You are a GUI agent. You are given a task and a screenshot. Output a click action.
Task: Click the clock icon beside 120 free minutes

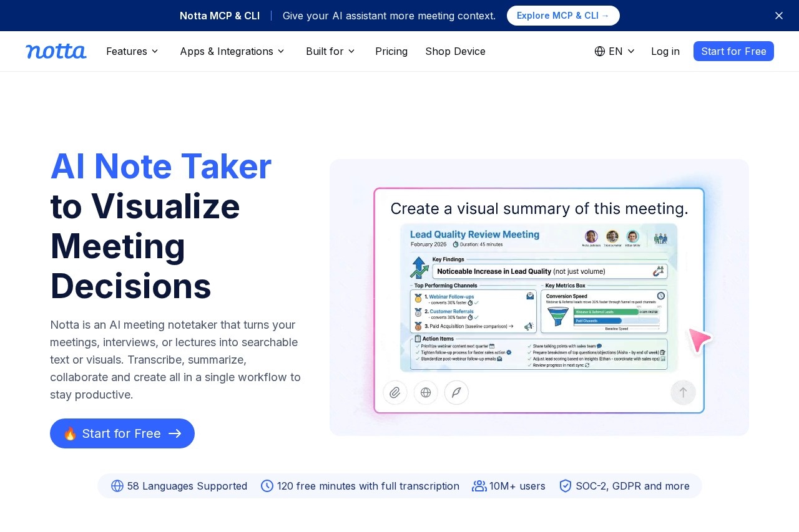pyautogui.click(x=267, y=486)
